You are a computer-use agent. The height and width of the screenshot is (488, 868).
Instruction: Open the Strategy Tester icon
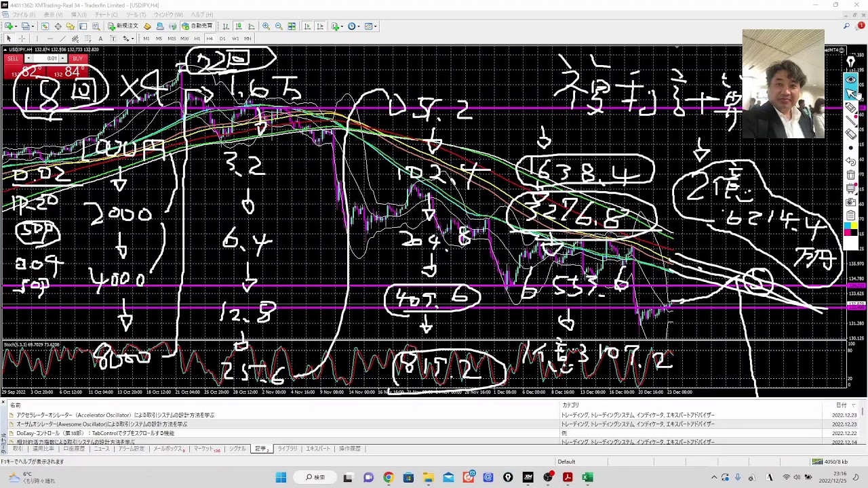point(96,26)
